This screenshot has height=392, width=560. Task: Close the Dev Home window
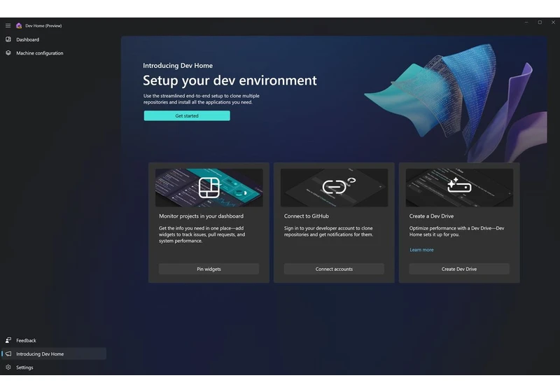coord(553,22)
